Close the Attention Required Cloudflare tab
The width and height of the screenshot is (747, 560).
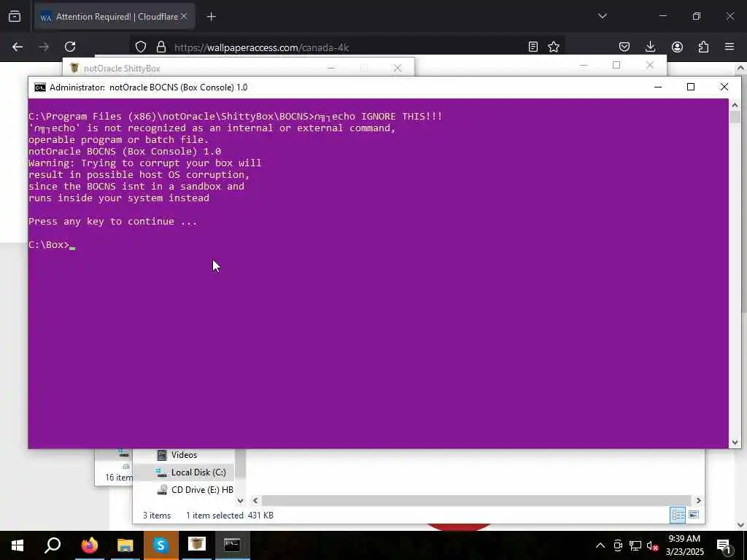184,17
